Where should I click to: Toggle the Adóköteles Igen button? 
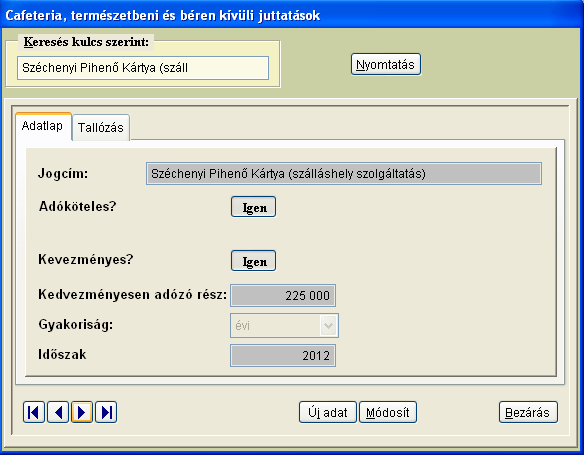253,207
